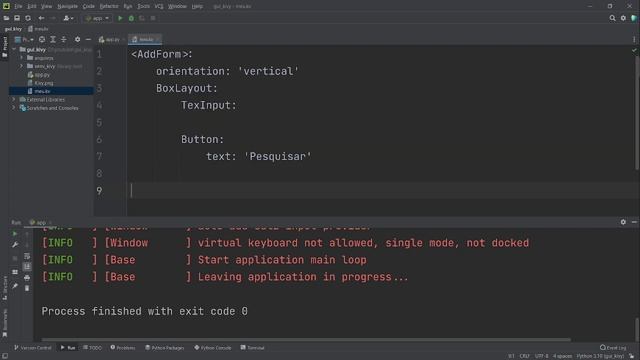Expand External Libraries node
640x360 pixels.
(x=14, y=99)
